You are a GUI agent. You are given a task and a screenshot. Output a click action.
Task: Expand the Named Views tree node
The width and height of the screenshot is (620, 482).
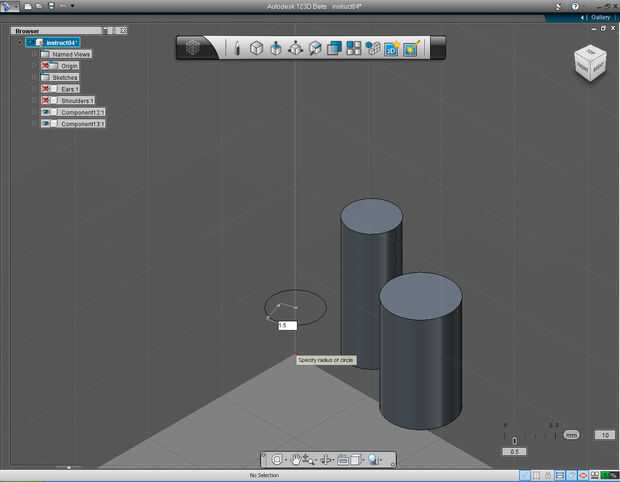33,54
